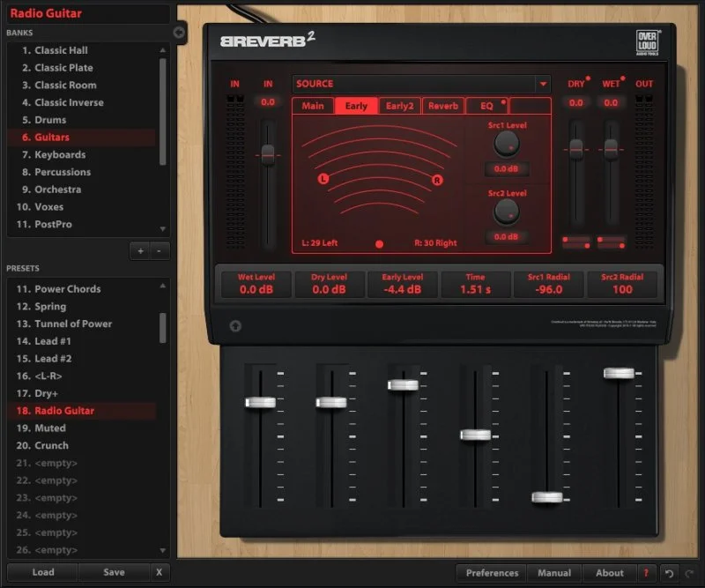Image resolution: width=705 pixels, height=588 pixels.
Task: Open Preferences
Action: point(492,573)
